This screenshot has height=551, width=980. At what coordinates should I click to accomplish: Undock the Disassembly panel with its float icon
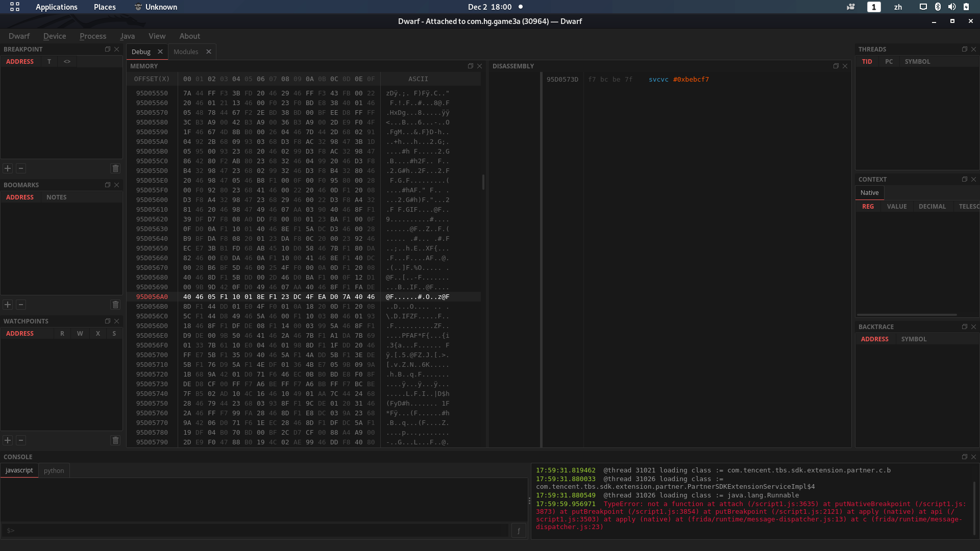point(836,66)
